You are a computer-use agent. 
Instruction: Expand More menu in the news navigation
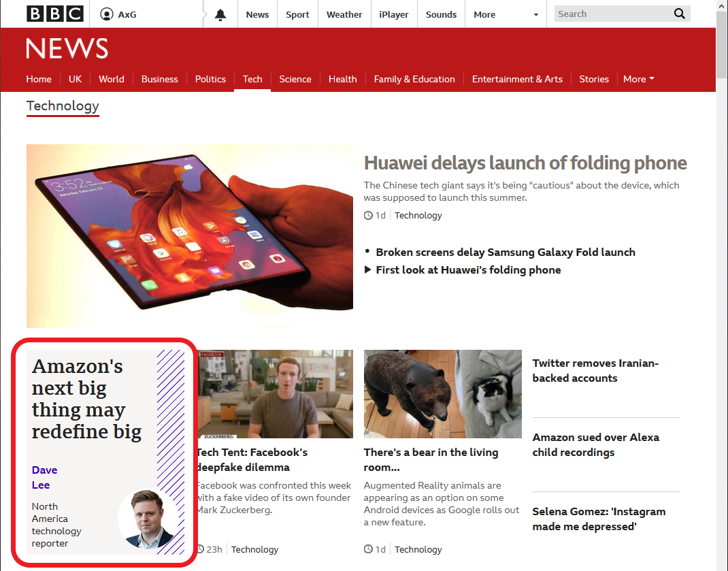638,79
